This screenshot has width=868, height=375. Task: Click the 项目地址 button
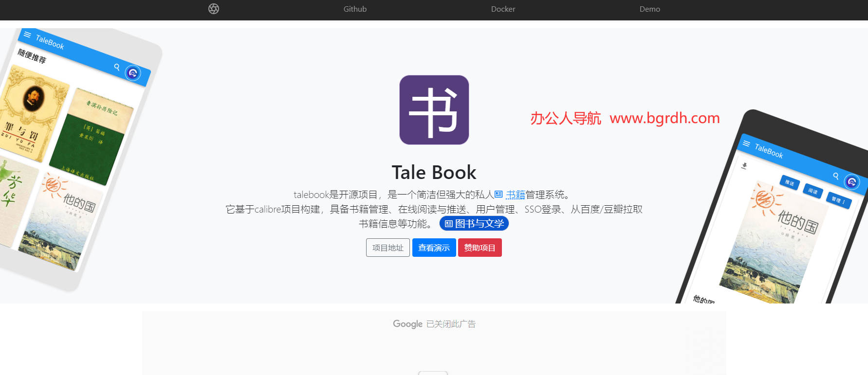pos(388,248)
